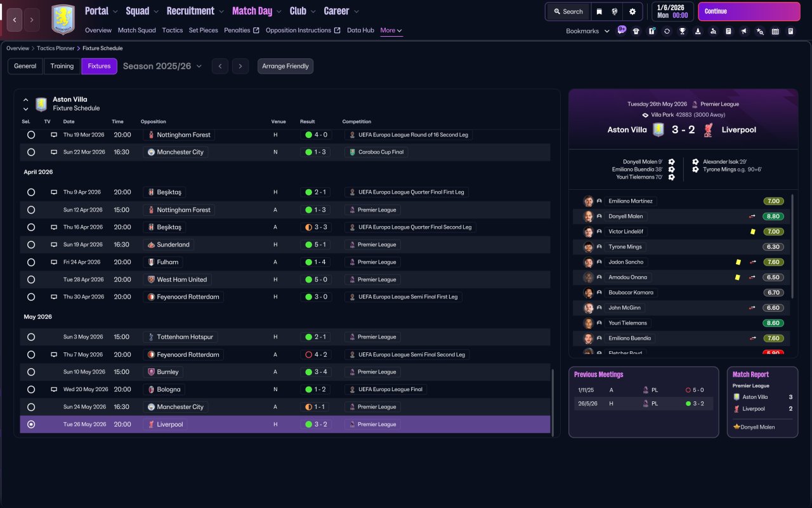Collapse fixture schedule with the up chevron

pyautogui.click(x=26, y=100)
